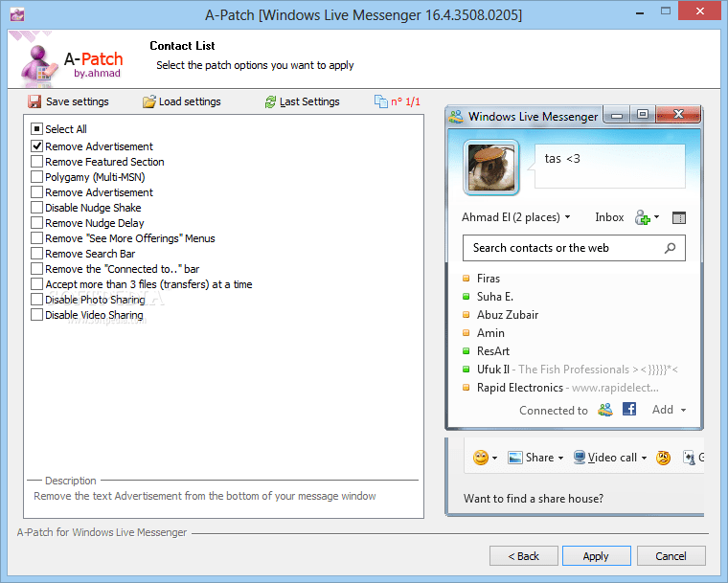Open the add contact dropdown arrow
This screenshot has width=728, height=583.
656,216
